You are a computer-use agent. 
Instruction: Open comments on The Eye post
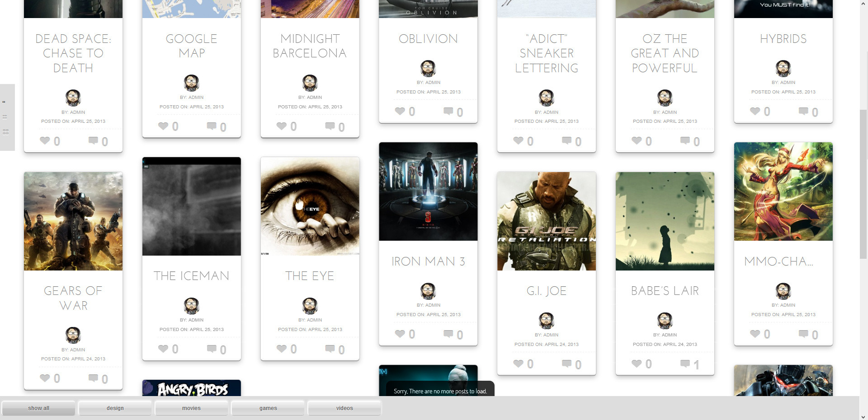(330, 349)
